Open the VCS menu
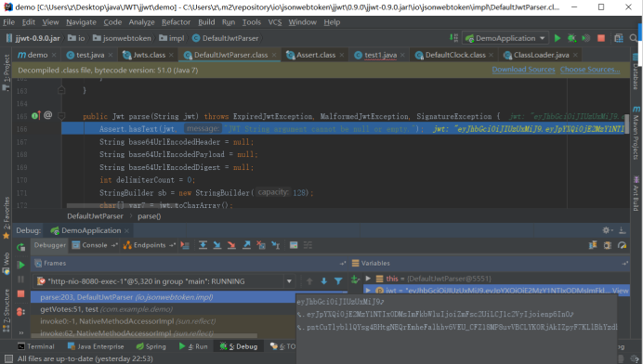This screenshot has width=643, height=364. [x=275, y=22]
